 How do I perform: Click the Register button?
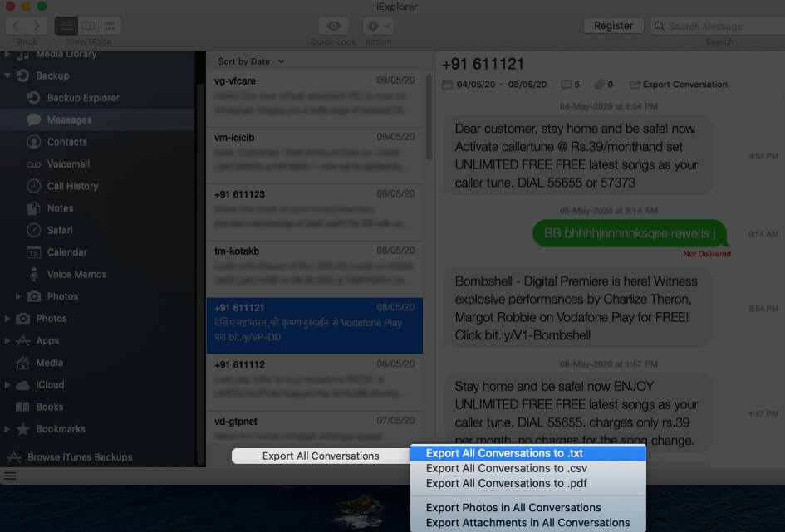coord(613,26)
